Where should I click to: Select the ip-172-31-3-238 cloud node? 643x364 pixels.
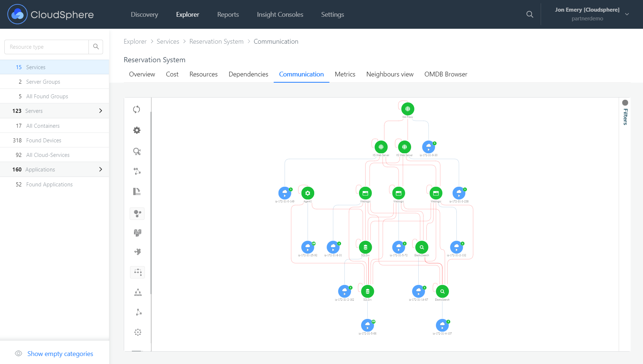459,193
